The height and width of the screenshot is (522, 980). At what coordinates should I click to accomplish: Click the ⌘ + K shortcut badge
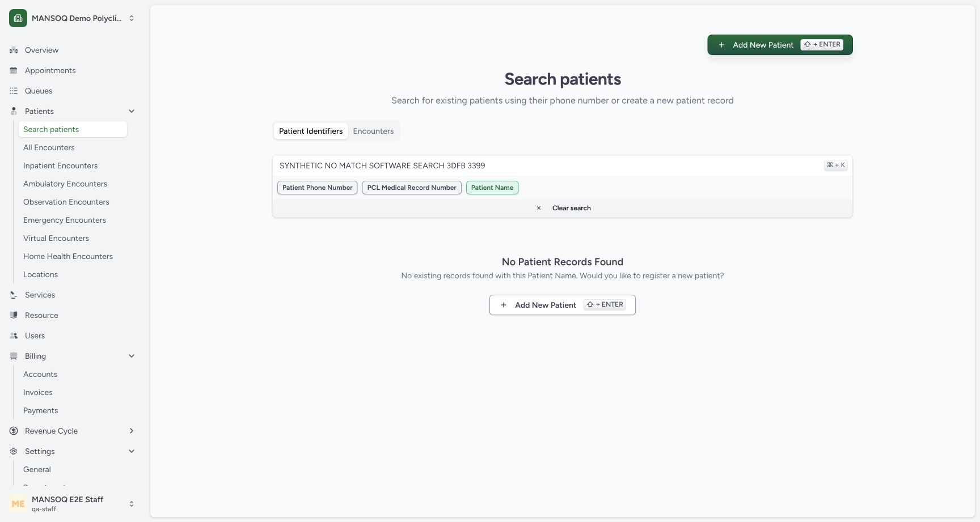(x=836, y=165)
